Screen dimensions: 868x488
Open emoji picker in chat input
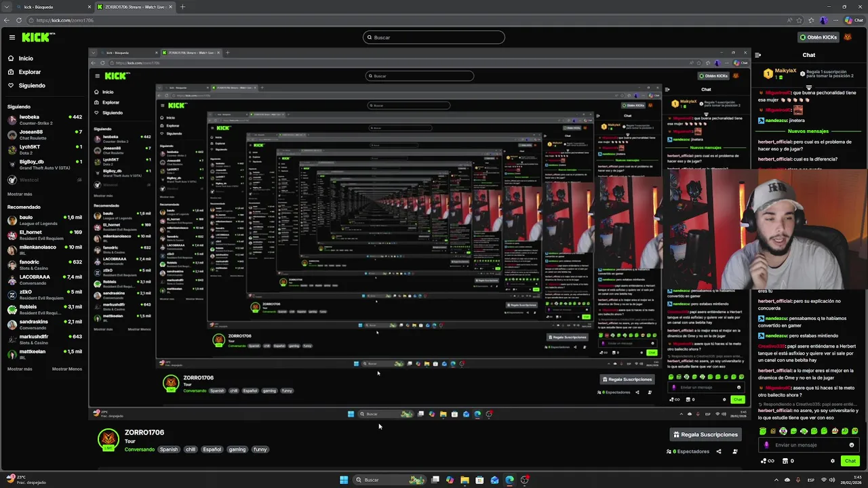pos(852,445)
